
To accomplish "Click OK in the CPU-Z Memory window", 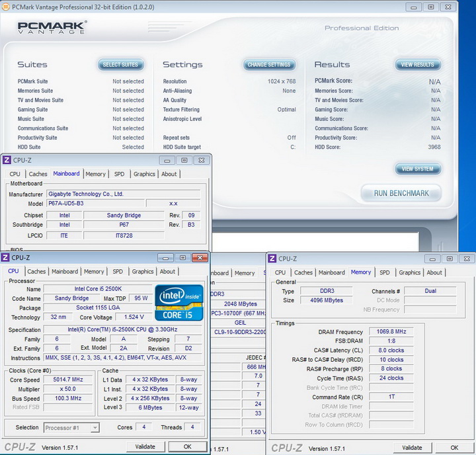I will pos(454,448).
